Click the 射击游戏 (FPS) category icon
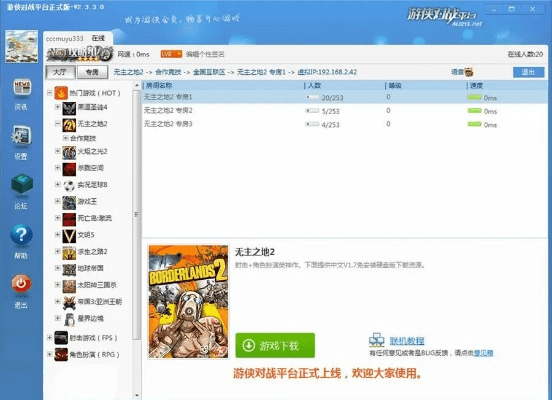Screen dimensions: 552x400 tap(61, 338)
